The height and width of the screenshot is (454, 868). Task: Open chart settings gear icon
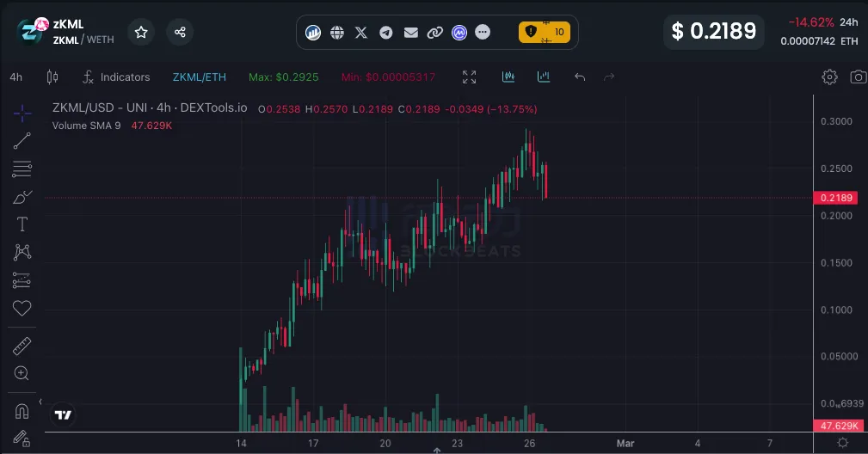click(x=829, y=77)
